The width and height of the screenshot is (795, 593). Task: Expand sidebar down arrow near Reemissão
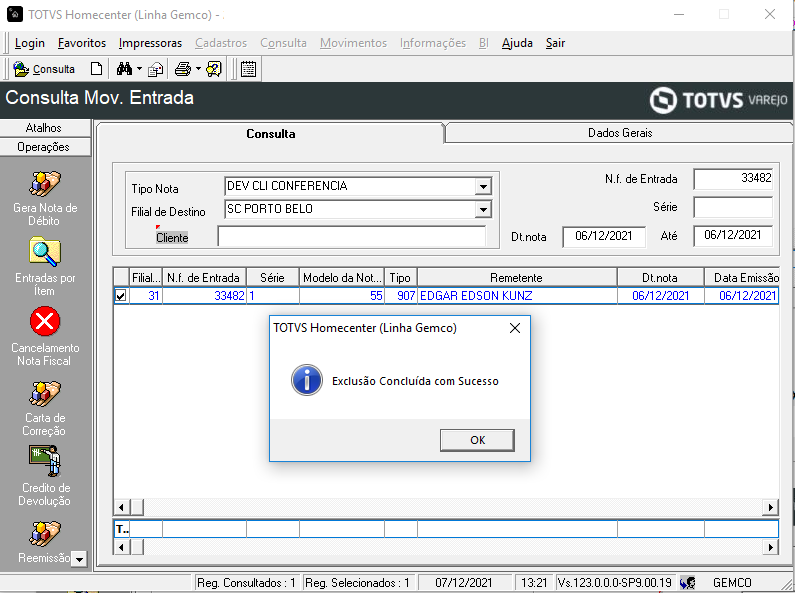point(79,560)
